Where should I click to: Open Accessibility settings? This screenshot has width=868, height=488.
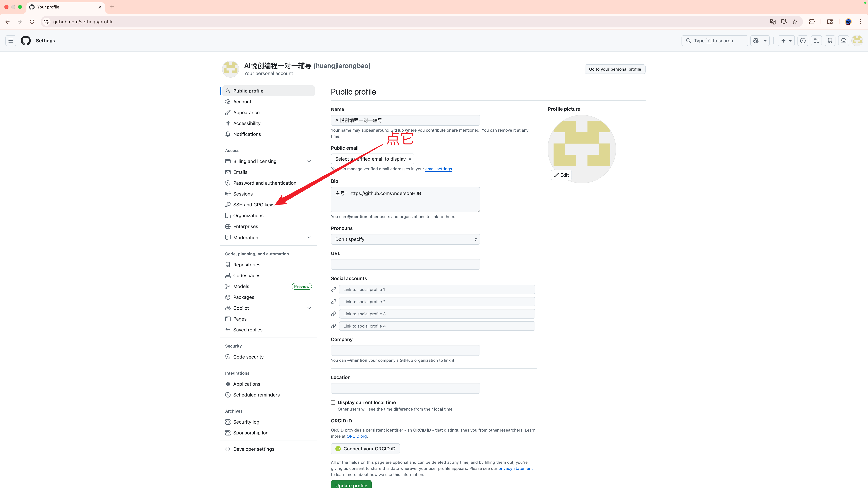[x=269, y=123]
